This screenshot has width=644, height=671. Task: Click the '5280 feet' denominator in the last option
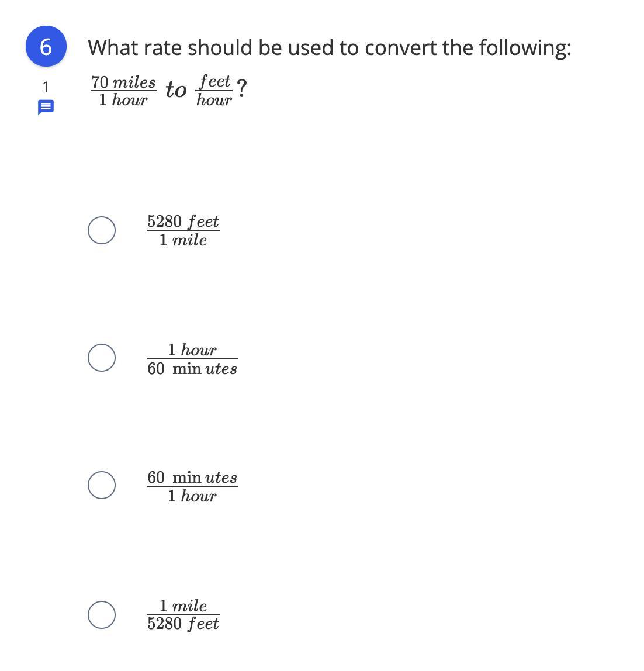[183, 624]
